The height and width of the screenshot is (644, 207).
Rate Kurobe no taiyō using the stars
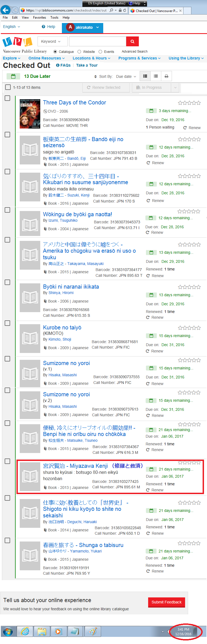pyautogui.click(x=189, y=328)
